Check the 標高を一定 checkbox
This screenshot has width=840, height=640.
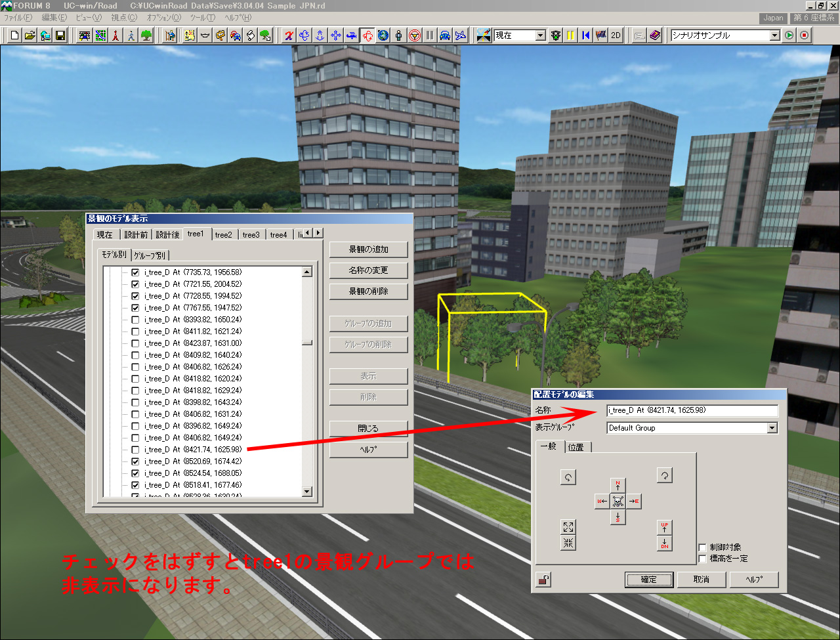pyautogui.click(x=703, y=559)
